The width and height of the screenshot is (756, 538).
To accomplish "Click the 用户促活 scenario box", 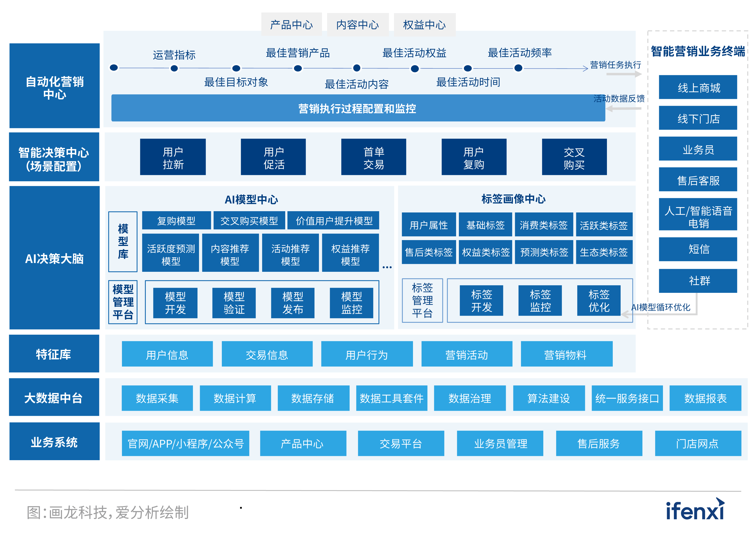I will pyautogui.click(x=273, y=157).
